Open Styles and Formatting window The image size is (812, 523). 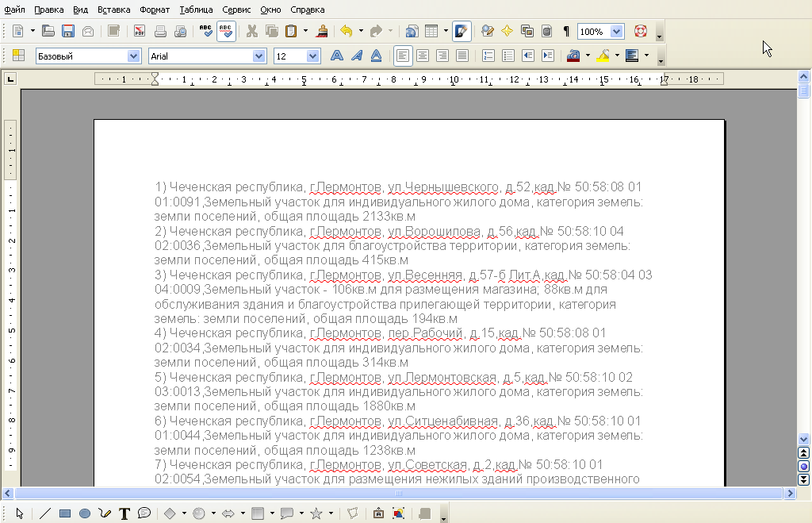pos(19,56)
